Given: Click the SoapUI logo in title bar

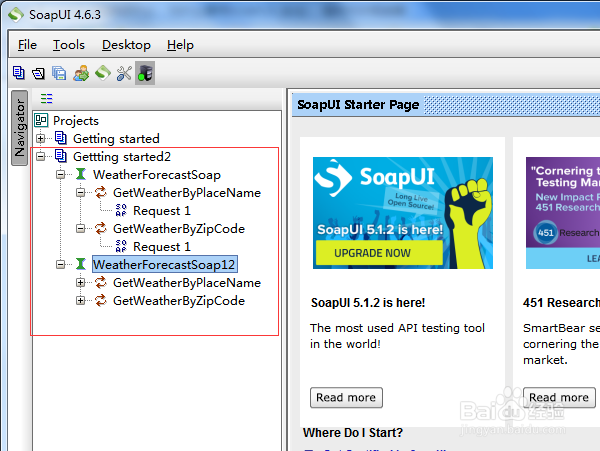Looking at the screenshot, I should tap(16, 15).
